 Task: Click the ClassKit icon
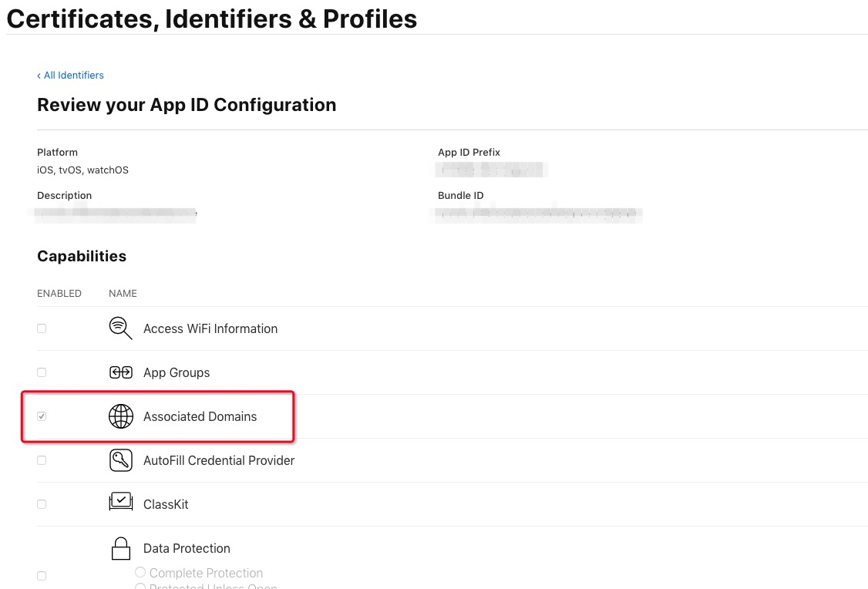[121, 503]
